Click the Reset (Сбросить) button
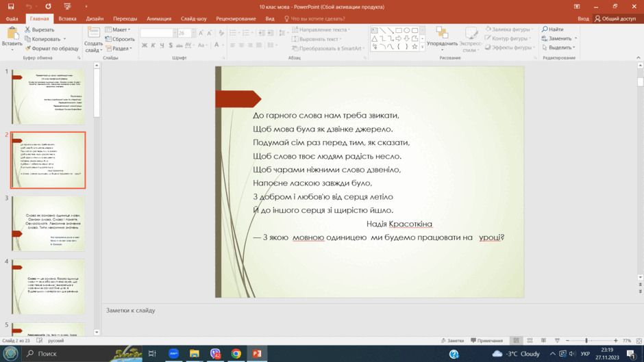Viewport: 644px width, 362px height. 120,39
